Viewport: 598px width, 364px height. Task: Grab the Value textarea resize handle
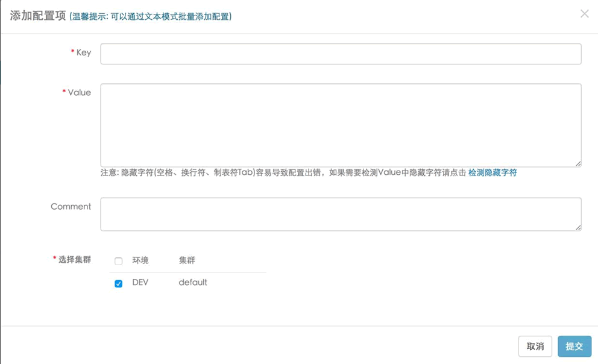coord(578,163)
